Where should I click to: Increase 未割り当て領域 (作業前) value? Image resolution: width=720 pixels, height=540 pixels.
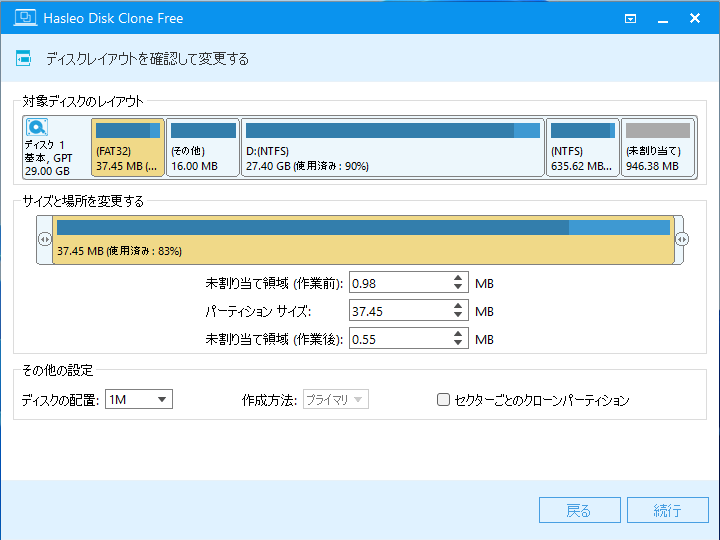click(458, 278)
